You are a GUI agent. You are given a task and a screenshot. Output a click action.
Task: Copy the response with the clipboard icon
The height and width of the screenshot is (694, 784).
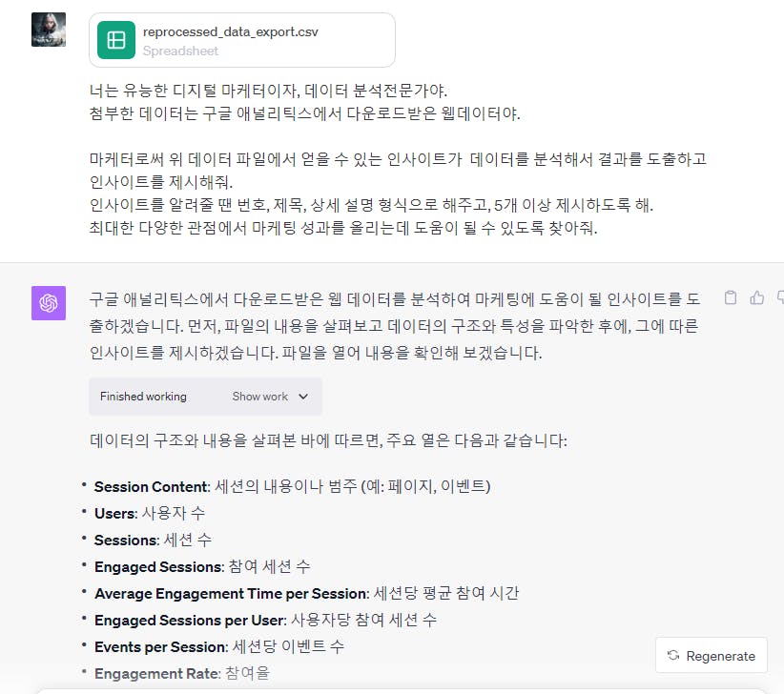pyautogui.click(x=731, y=297)
